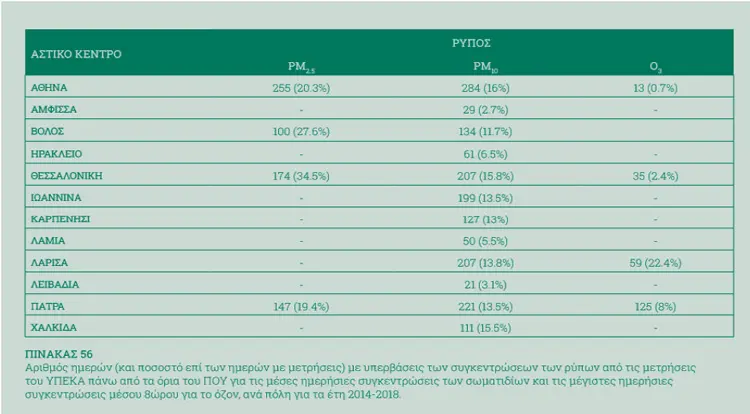Click the ΑΣΤΙΚΟ ΚΕΝΤΡΟ column header
This screenshot has width=750, height=414.
pos(76,54)
